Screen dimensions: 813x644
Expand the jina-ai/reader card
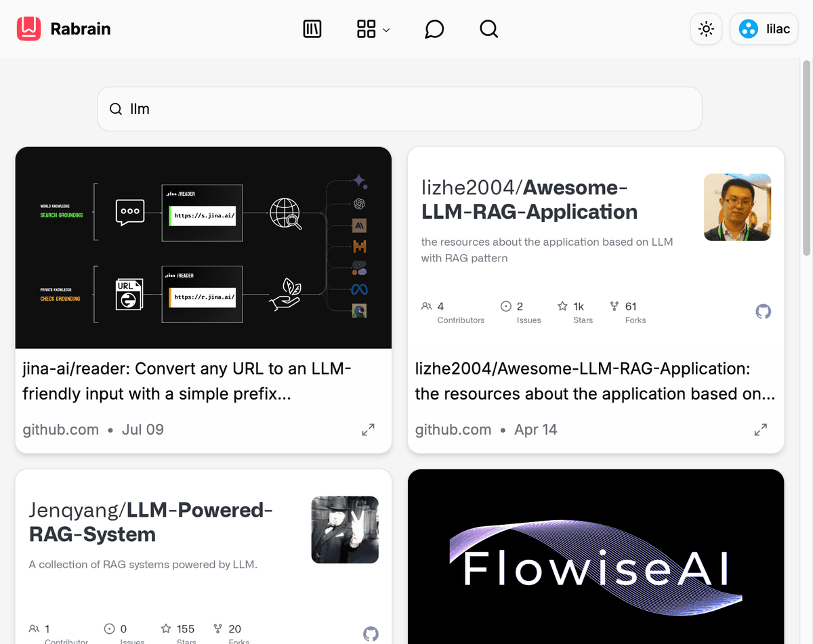click(x=368, y=429)
